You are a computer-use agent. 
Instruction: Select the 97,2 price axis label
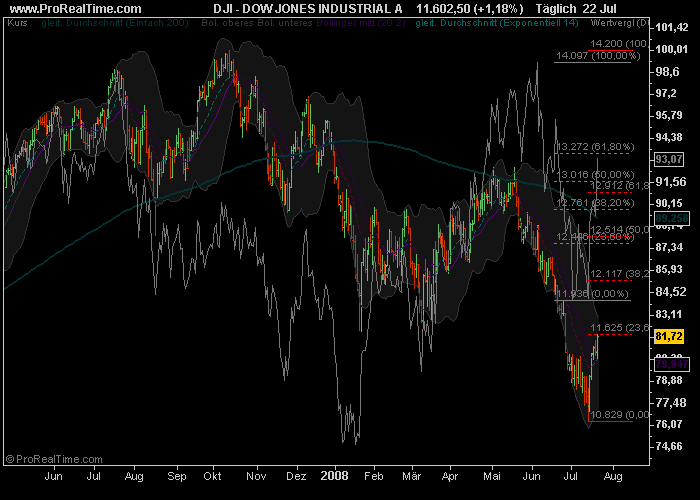tap(667, 93)
